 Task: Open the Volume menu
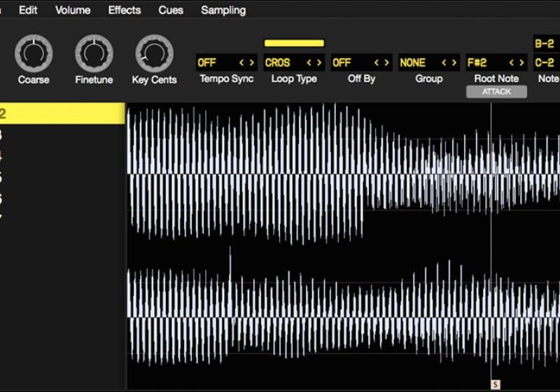(73, 10)
